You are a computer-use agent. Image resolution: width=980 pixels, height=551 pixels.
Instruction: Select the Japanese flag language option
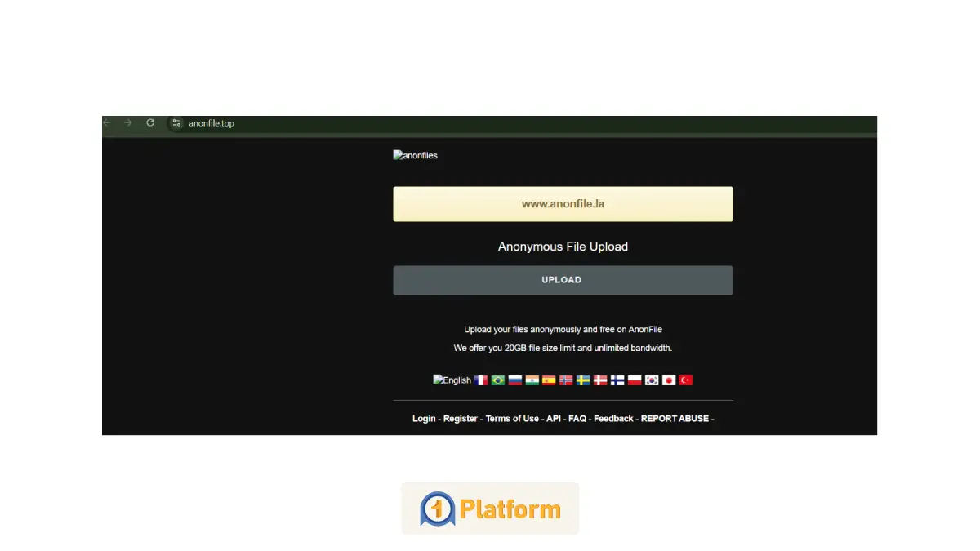[x=668, y=380]
